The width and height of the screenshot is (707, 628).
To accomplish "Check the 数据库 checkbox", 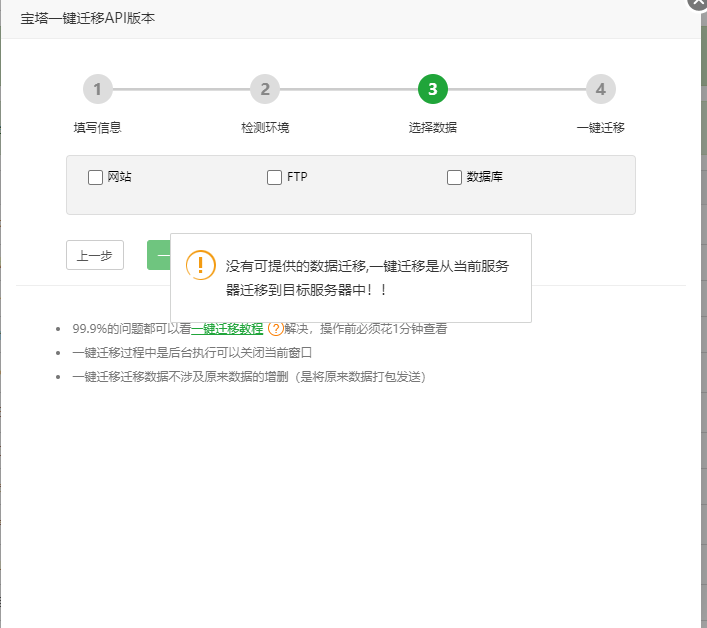I will pos(454,177).
